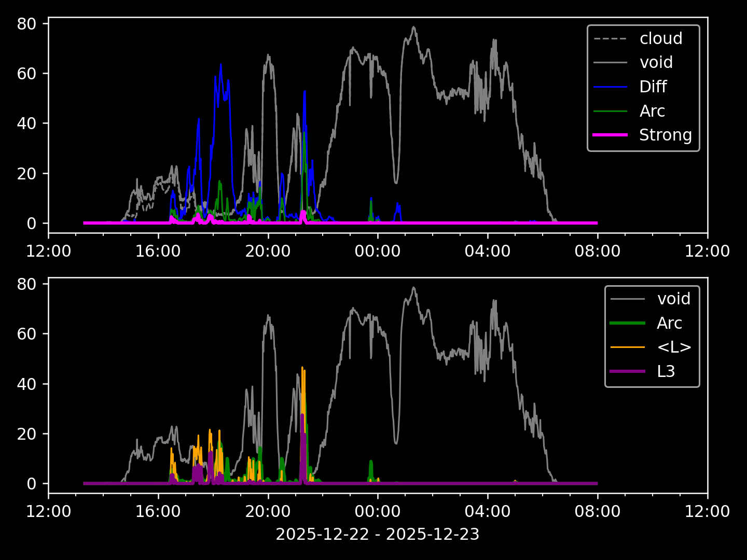Click the '16:00' tick label on top chart
Viewport: 747px width, 560px height.
coord(158,251)
